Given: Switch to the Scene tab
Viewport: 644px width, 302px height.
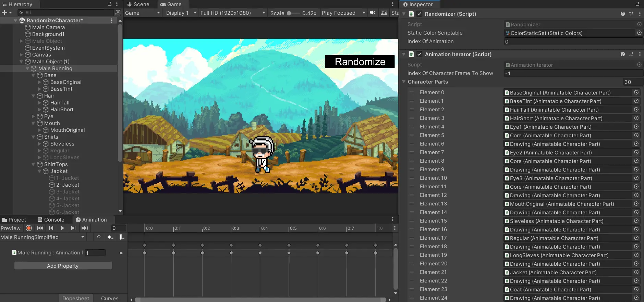Looking at the screenshot, I should click(138, 4).
